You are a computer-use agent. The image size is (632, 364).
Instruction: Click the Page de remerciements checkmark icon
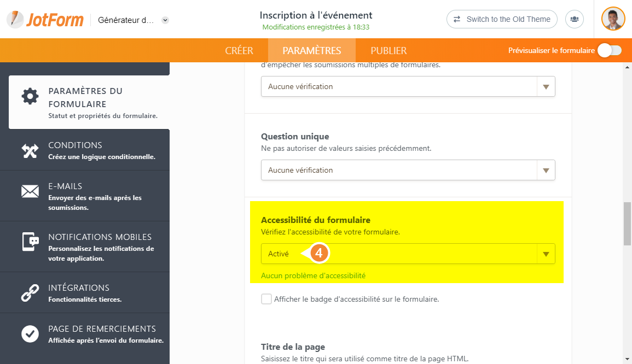pyautogui.click(x=30, y=334)
